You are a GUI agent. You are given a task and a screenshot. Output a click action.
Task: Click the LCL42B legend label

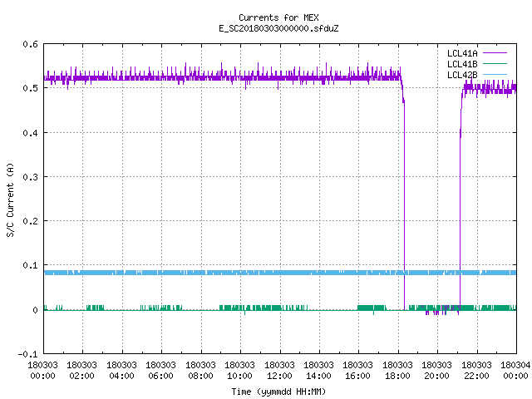tap(462, 75)
